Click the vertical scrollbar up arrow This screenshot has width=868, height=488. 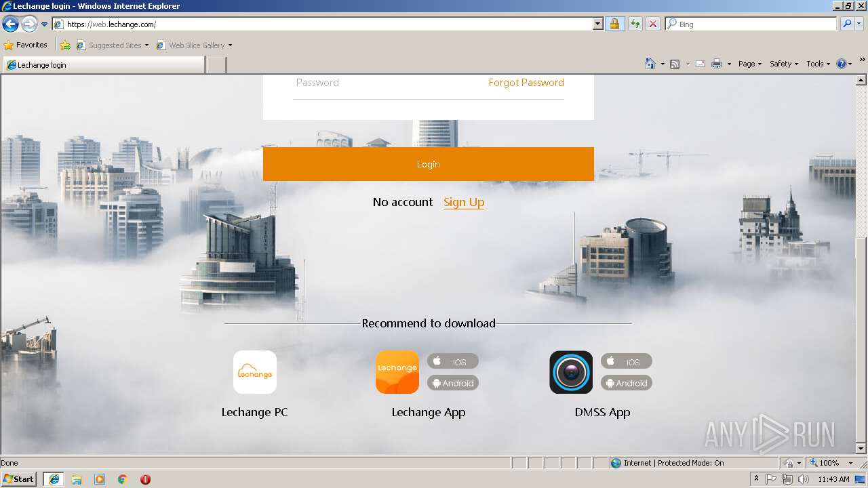click(x=861, y=81)
